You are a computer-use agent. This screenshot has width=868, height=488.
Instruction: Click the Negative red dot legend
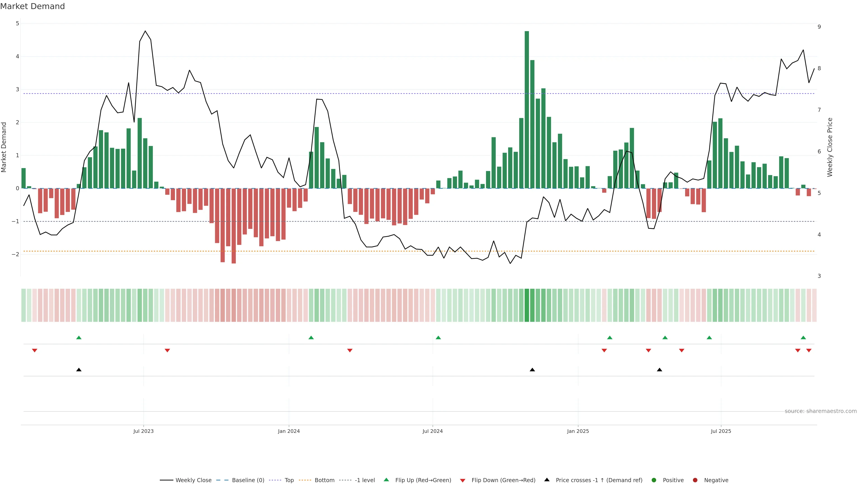click(695, 480)
